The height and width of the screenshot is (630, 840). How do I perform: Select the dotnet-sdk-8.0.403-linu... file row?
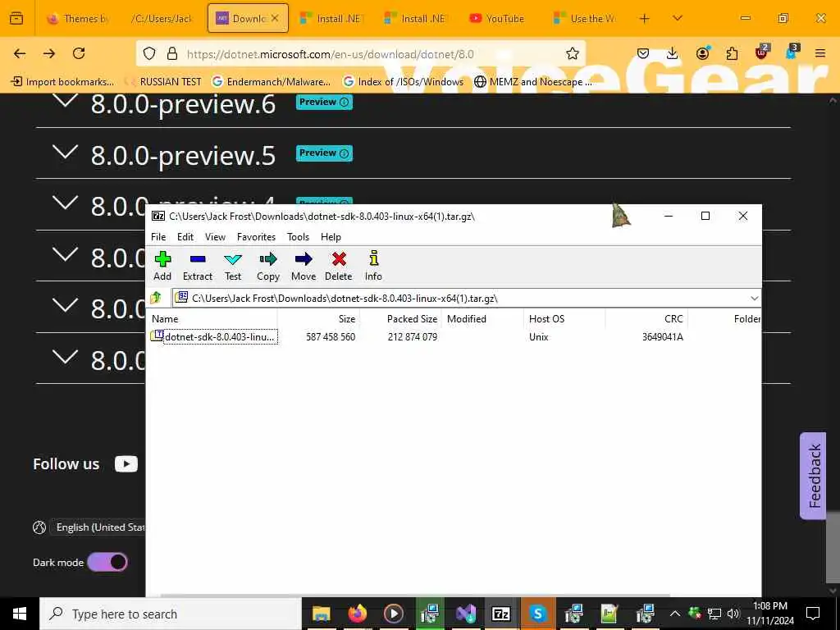point(220,337)
